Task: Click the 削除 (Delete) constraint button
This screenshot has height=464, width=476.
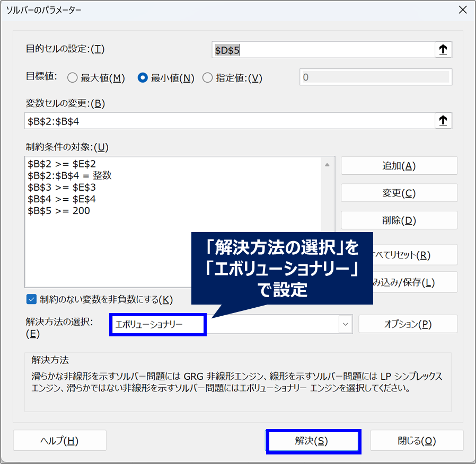Action: click(399, 220)
